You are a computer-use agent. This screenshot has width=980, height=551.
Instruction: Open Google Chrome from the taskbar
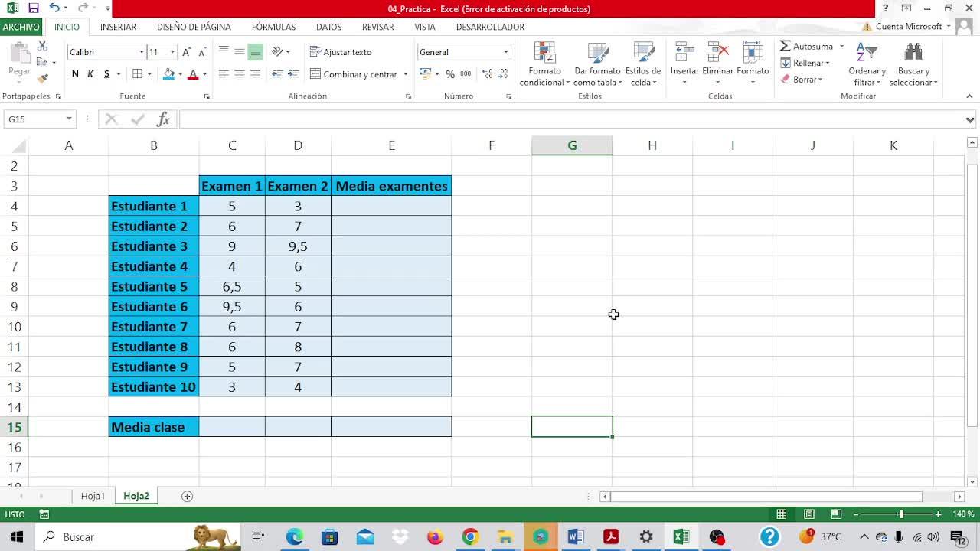tap(470, 536)
